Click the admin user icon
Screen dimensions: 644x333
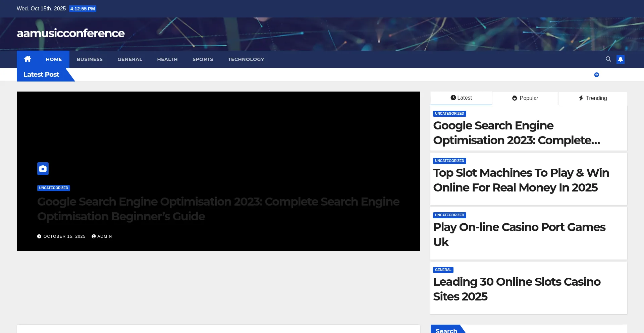[x=94, y=236]
